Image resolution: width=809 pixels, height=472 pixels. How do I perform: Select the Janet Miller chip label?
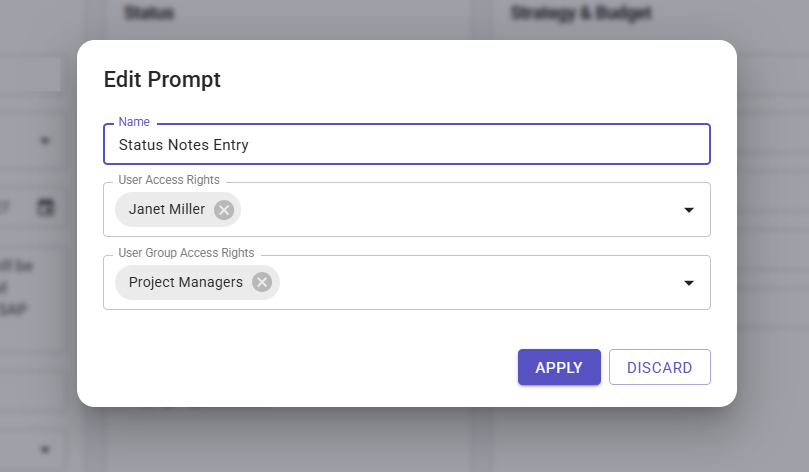coord(167,209)
